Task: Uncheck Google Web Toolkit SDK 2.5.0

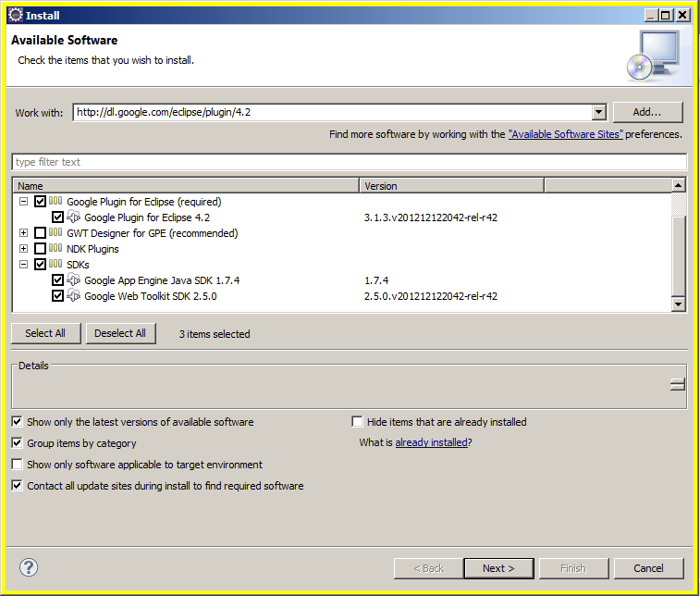Action: pos(57,296)
